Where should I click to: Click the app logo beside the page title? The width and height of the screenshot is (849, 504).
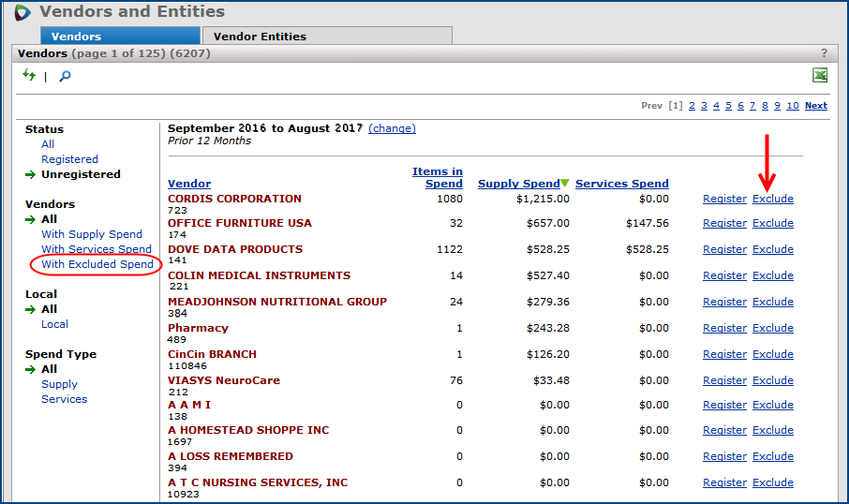tap(22, 13)
